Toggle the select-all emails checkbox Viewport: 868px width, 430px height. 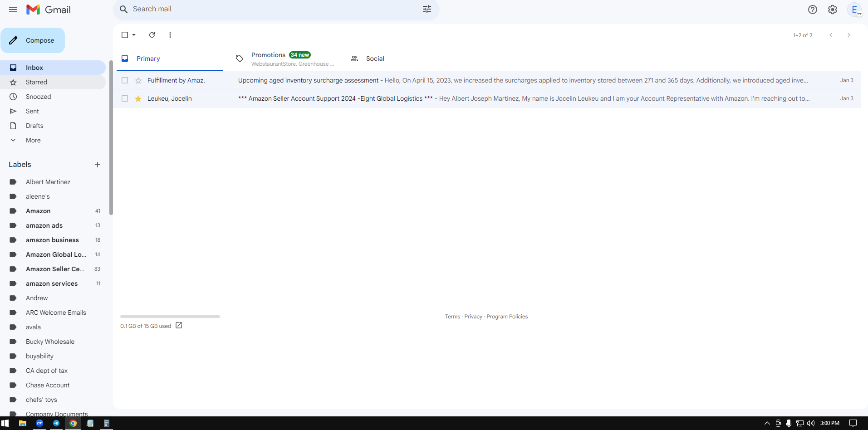pos(125,35)
